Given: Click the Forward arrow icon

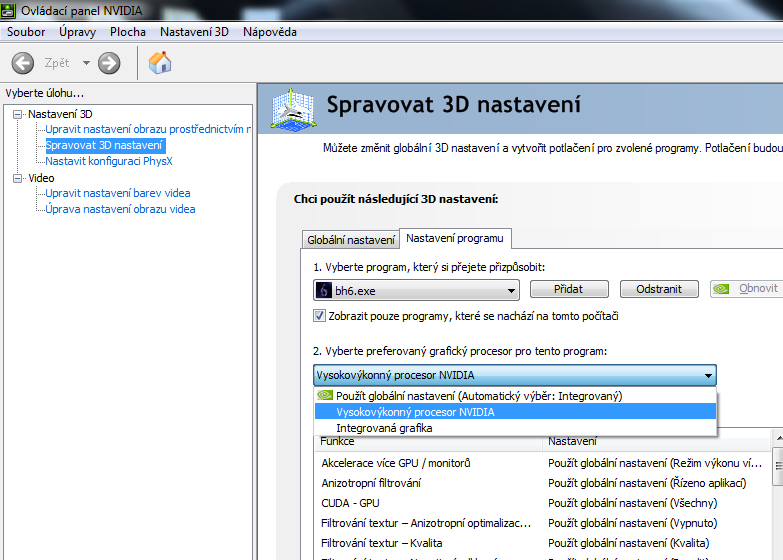Looking at the screenshot, I should tap(109, 63).
